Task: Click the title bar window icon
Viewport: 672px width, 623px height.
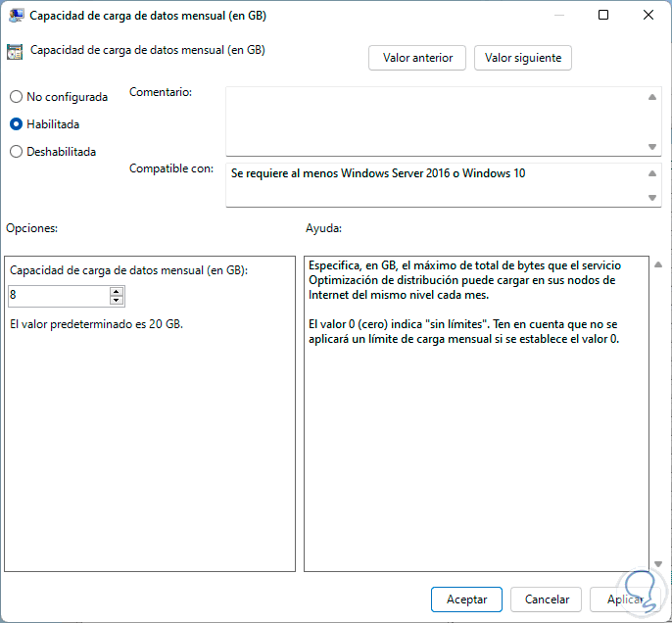Action: coord(16,16)
